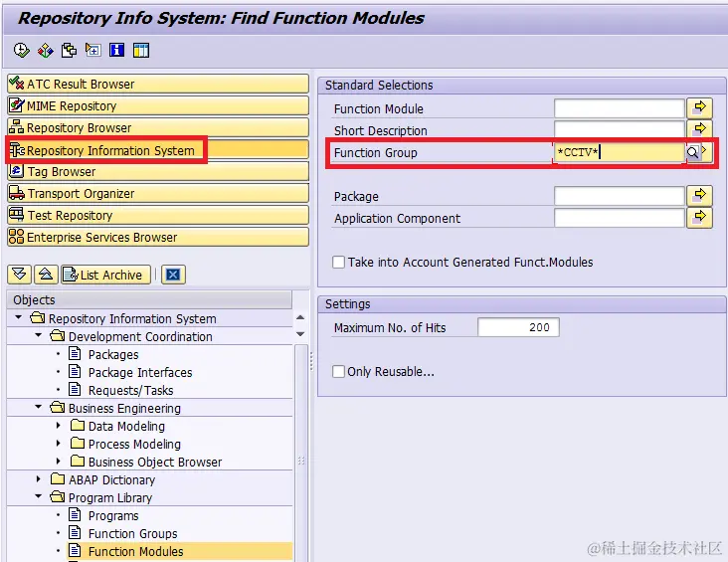Collapse the Program Library node
Screen dimensions: 728x562
tap(39, 496)
